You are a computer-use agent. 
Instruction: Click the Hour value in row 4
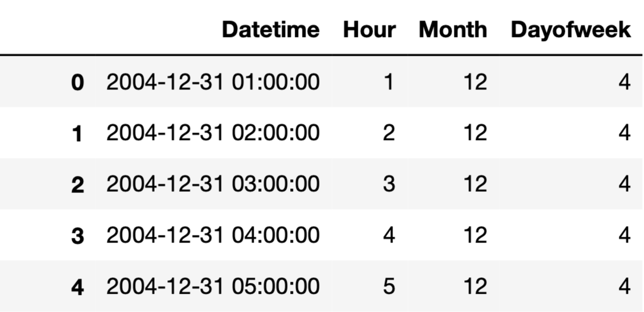[389, 286]
